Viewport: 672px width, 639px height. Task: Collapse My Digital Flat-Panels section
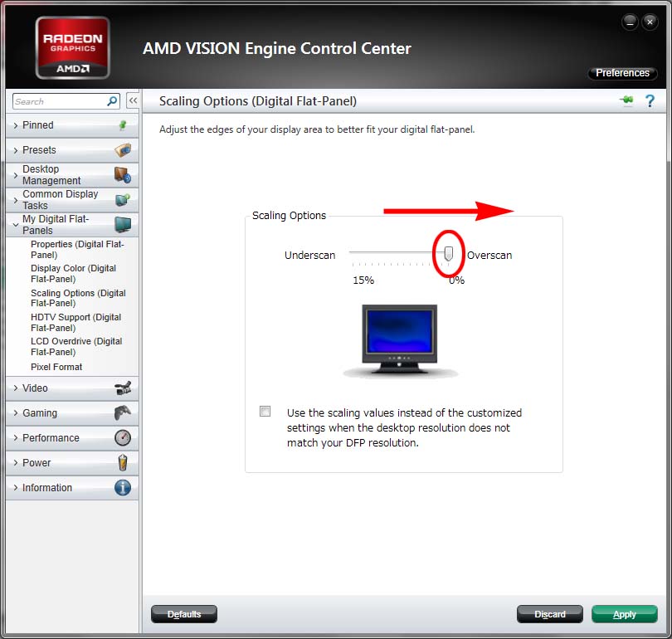tap(55, 225)
